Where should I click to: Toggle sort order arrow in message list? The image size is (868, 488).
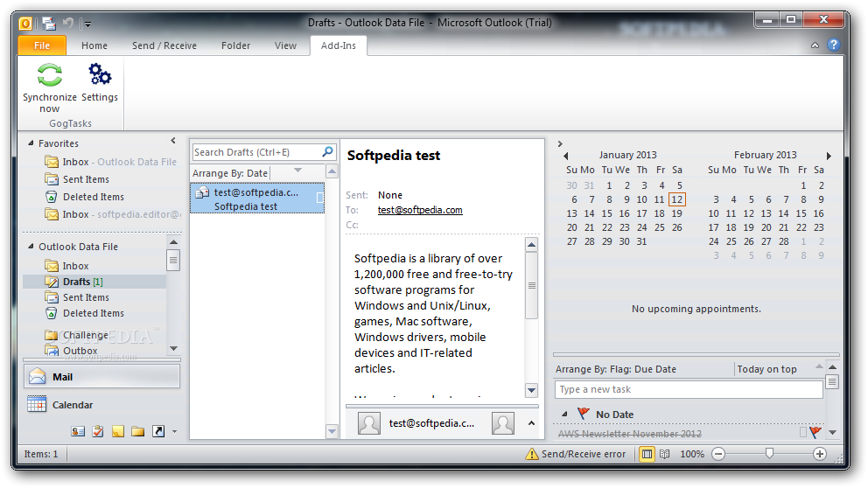(x=297, y=171)
